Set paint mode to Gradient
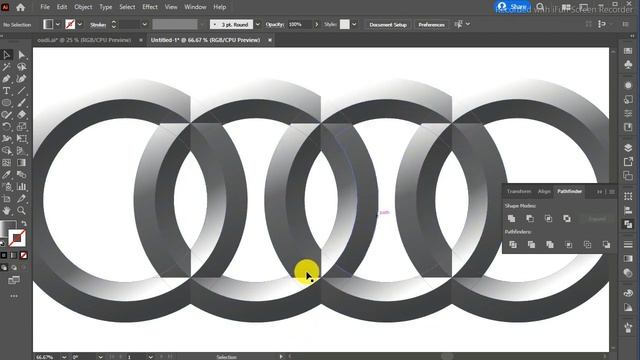This screenshot has width=640, height=360. point(13,256)
